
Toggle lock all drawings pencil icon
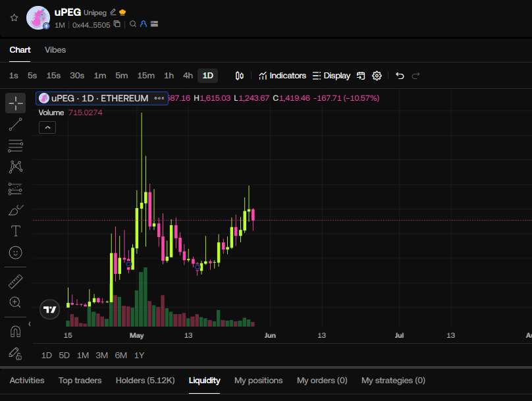tap(16, 354)
